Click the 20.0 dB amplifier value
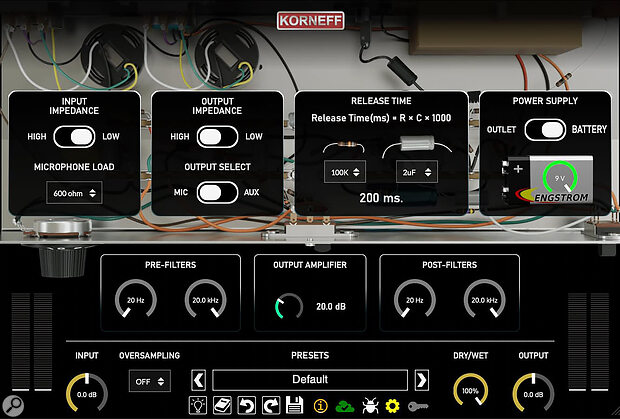This screenshot has height=419, width=620. [331, 306]
